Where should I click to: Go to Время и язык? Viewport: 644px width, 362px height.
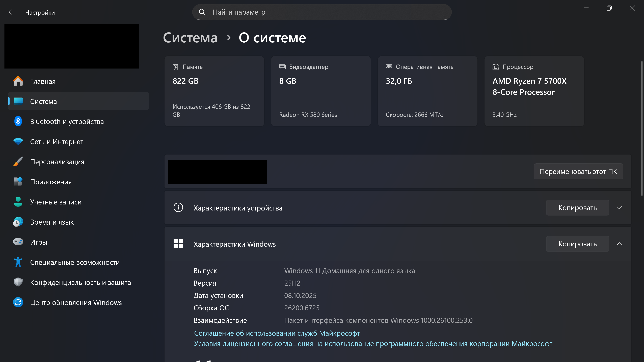tap(52, 222)
